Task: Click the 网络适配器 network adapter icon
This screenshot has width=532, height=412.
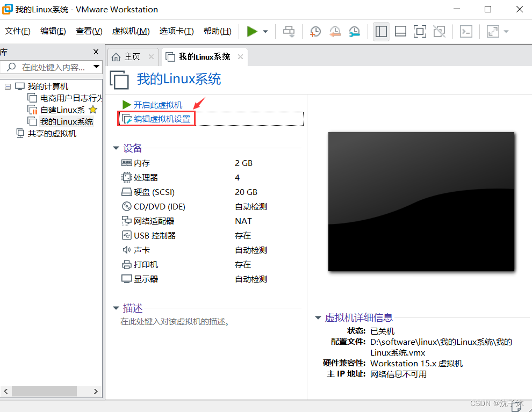Action: (x=127, y=221)
